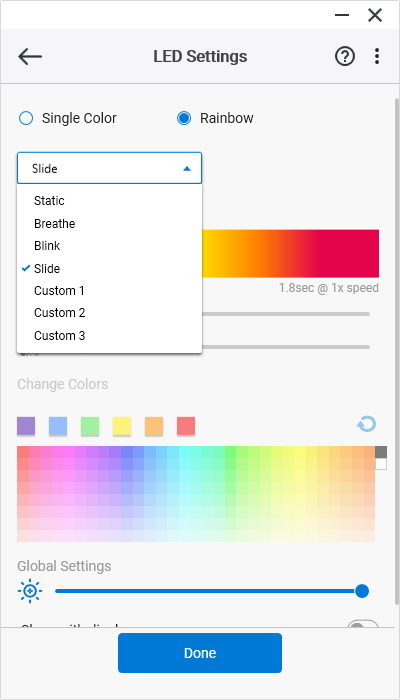The image size is (400, 700).
Task: Select the Single Color radio button
Action: point(26,118)
